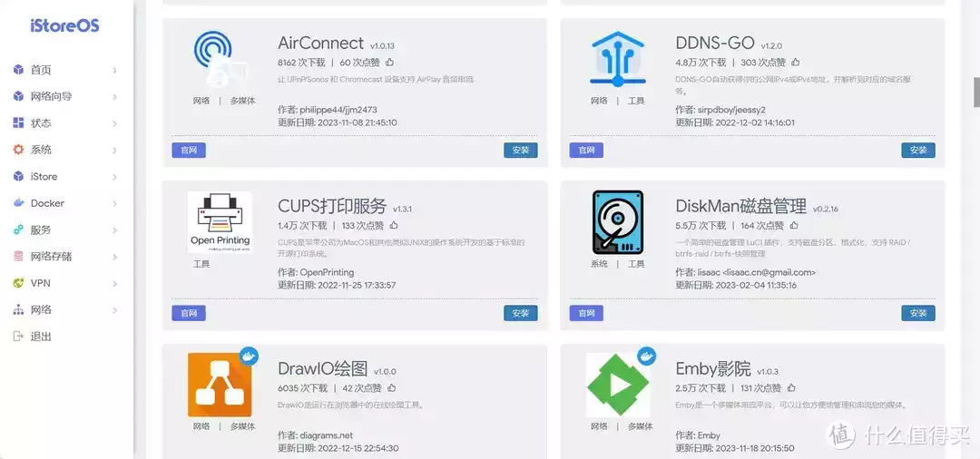Image resolution: width=980 pixels, height=459 pixels.
Task: Like DiskMan磁盘管理 with thumbs-up icon
Action: coord(794,226)
